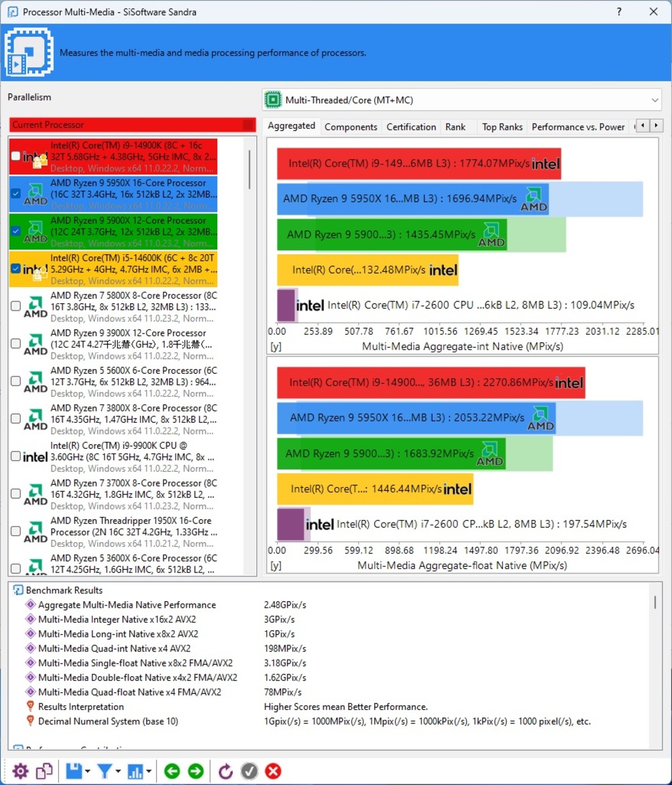This screenshot has height=785, width=672.
Task: Switch to the Components tab
Action: (351, 127)
